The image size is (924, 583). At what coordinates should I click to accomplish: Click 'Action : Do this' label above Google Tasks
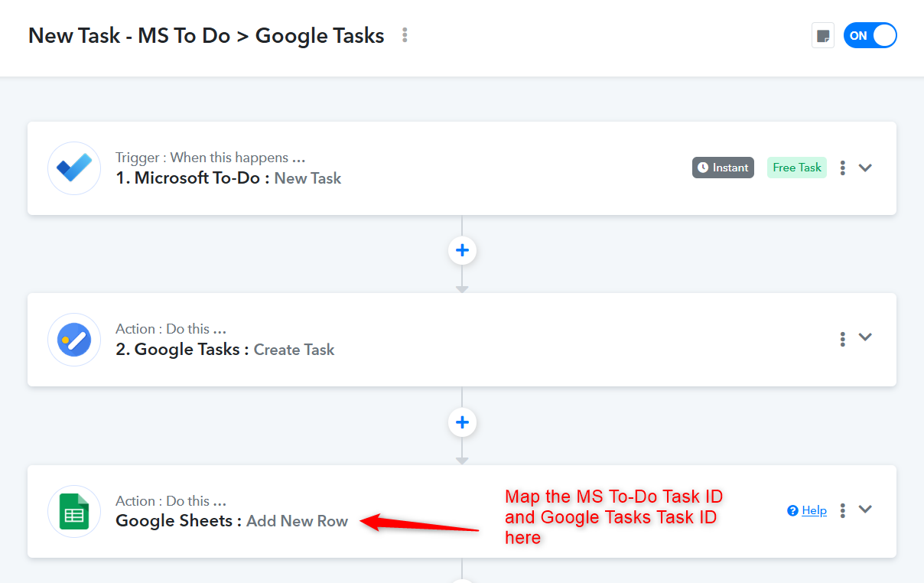171,329
